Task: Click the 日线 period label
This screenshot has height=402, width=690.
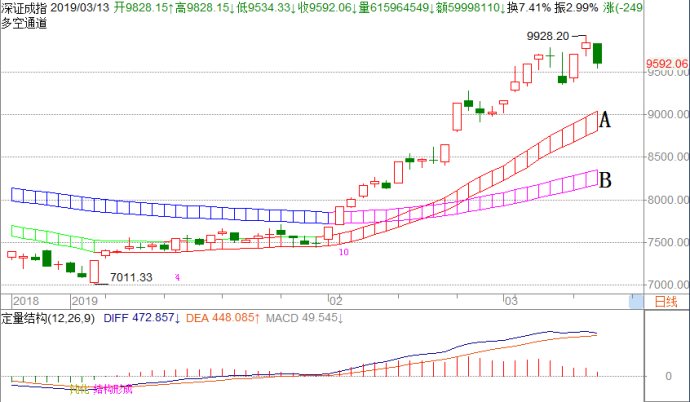Action: pos(666,302)
